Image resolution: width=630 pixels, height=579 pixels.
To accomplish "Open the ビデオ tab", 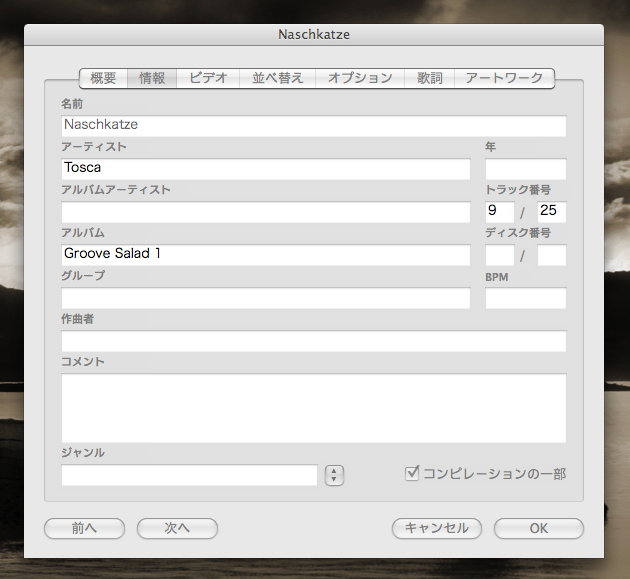I will pyautogui.click(x=208, y=78).
